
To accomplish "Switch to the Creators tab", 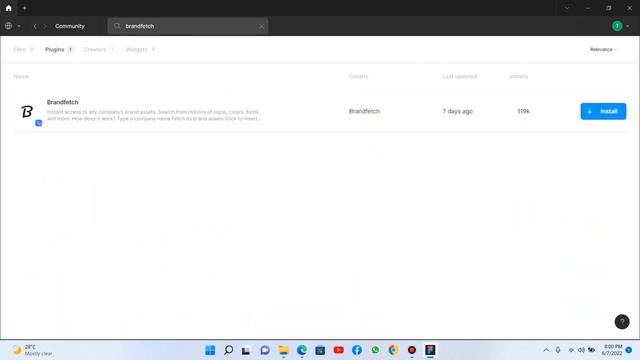I will pyautogui.click(x=99, y=49).
